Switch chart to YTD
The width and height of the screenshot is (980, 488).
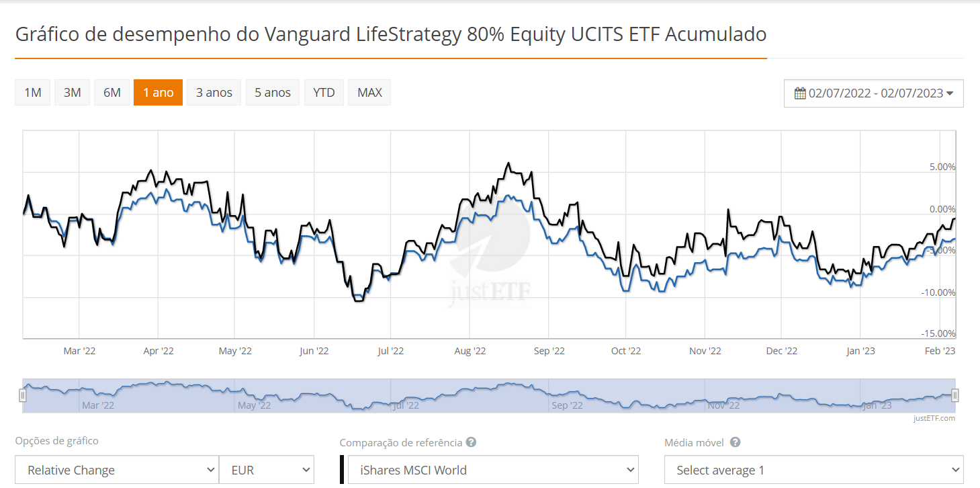click(x=324, y=93)
